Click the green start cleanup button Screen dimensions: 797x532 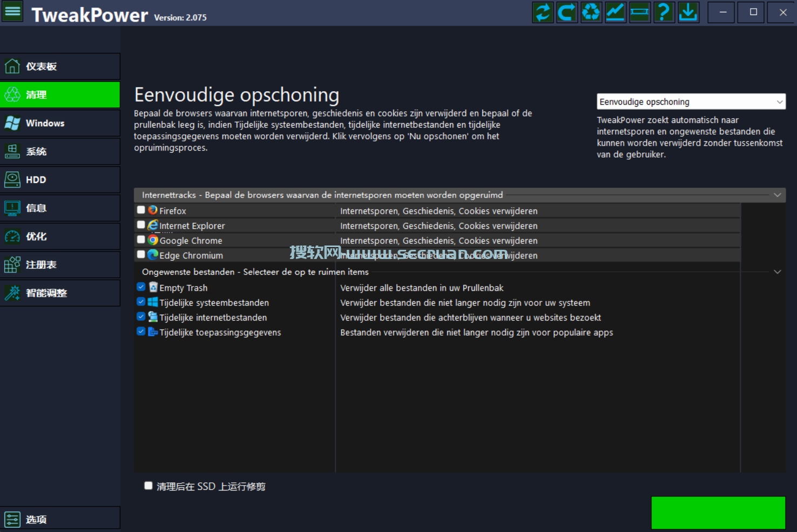coord(718,513)
